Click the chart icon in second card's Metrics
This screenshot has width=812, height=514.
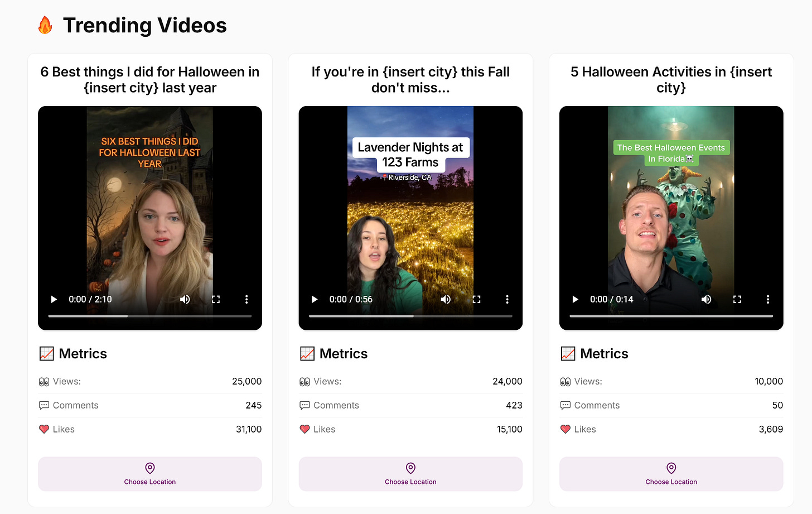pyautogui.click(x=307, y=354)
